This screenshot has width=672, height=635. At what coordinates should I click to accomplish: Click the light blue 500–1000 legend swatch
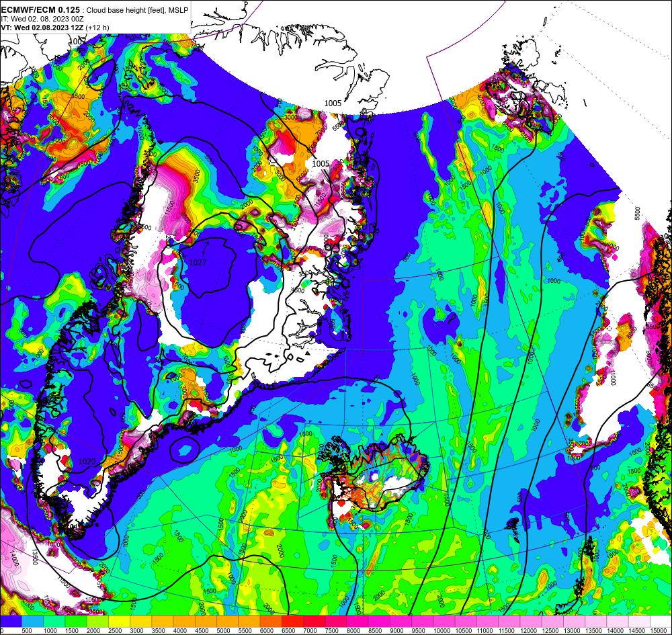pyautogui.click(x=32, y=622)
